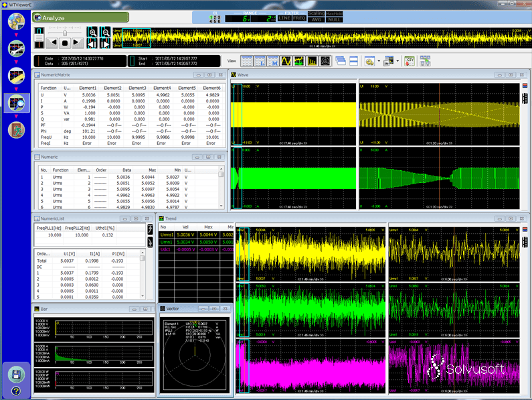
Task: Cascade windows using the cascade icon
Action: pyautogui.click(x=340, y=61)
